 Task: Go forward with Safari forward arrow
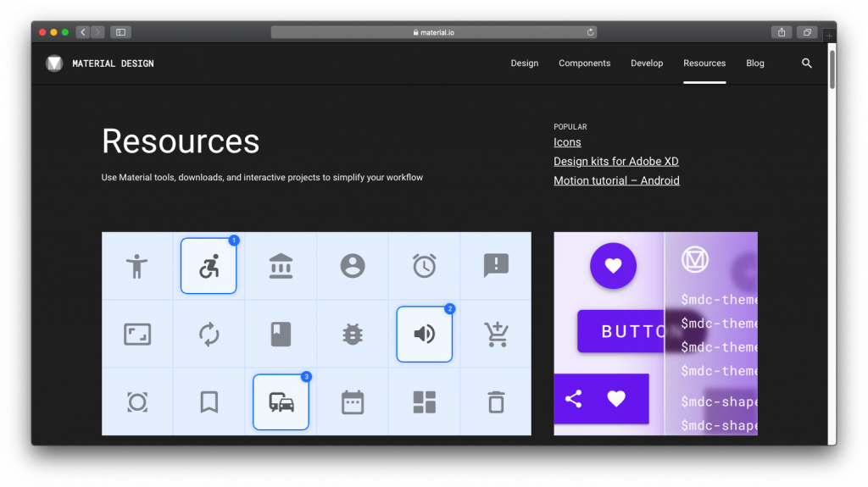pyautogui.click(x=97, y=32)
